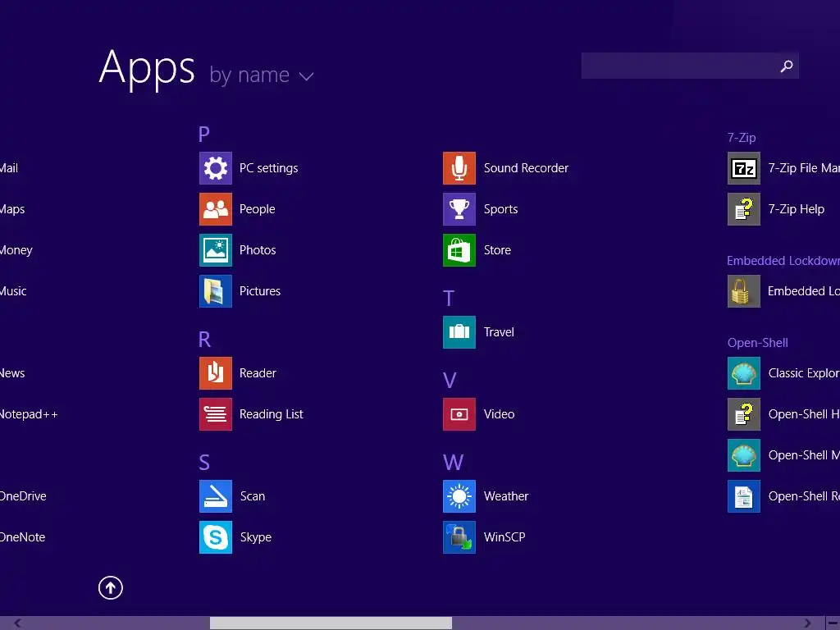Open the Maps app label

[x=11, y=209]
